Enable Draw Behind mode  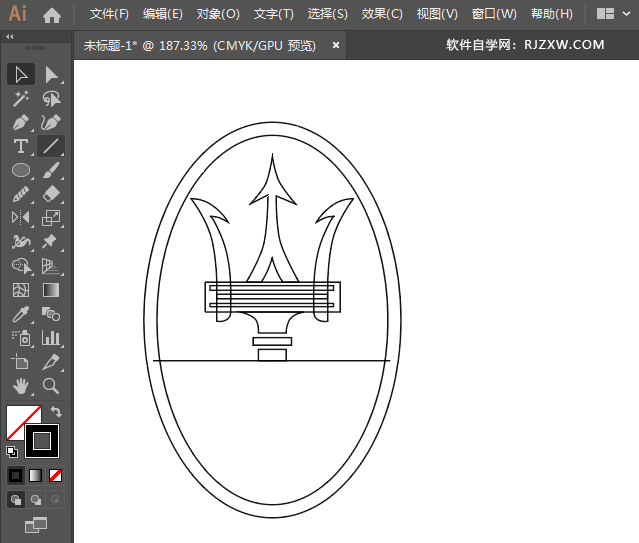(35, 500)
